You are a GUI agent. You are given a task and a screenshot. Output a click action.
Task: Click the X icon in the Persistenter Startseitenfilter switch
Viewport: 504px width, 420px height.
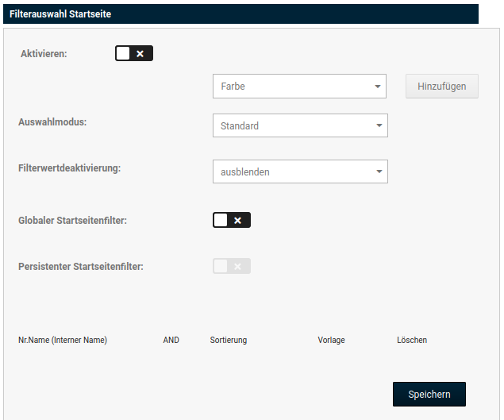[238, 266]
